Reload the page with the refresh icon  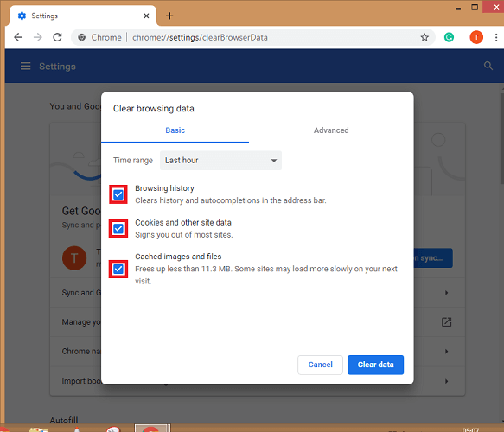point(57,37)
